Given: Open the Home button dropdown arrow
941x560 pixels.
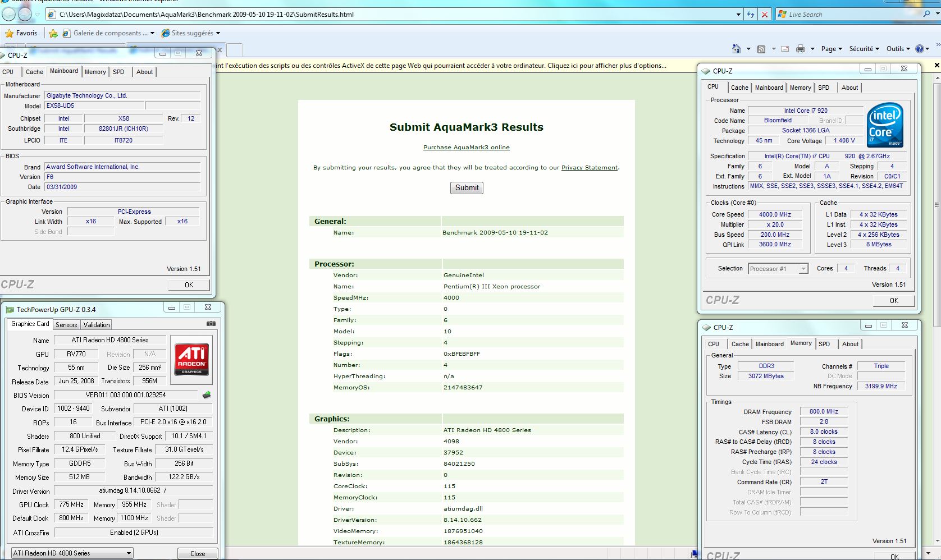Looking at the screenshot, I should point(748,49).
